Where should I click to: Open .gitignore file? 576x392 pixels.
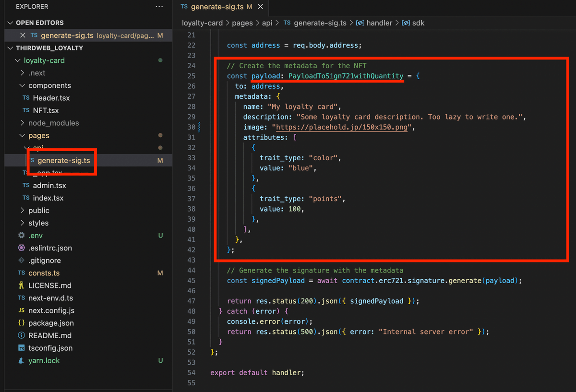point(45,260)
